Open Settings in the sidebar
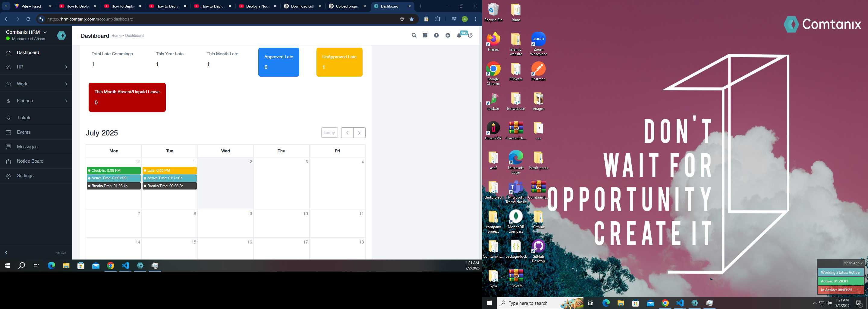This screenshot has width=868, height=309. pyautogui.click(x=36, y=176)
